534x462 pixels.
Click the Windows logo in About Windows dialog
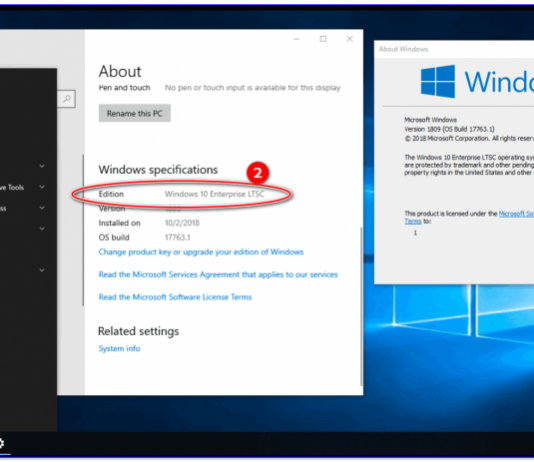click(438, 82)
